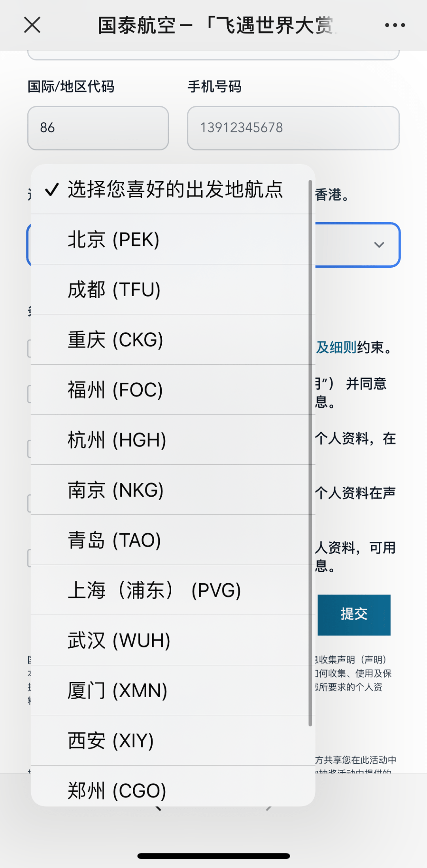Image resolution: width=427 pixels, height=868 pixels.
Task: Click the 手机号码 phone number input
Action: point(293,128)
